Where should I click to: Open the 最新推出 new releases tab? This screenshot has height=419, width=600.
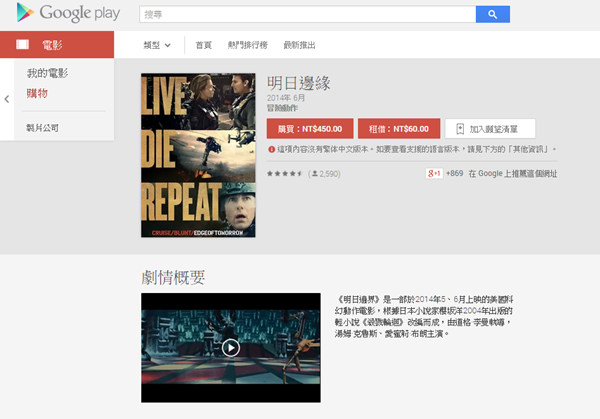pos(299,45)
